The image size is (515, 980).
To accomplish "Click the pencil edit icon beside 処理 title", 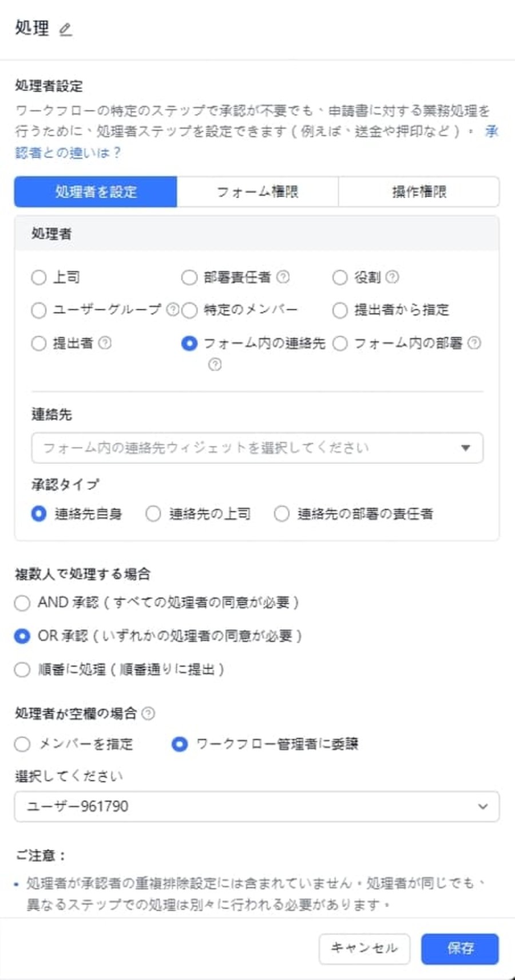I will 66,30.
